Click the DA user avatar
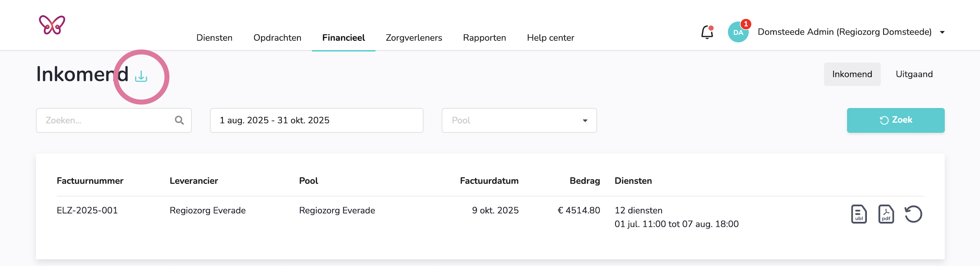This screenshot has height=266, width=980. pos(738,32)
